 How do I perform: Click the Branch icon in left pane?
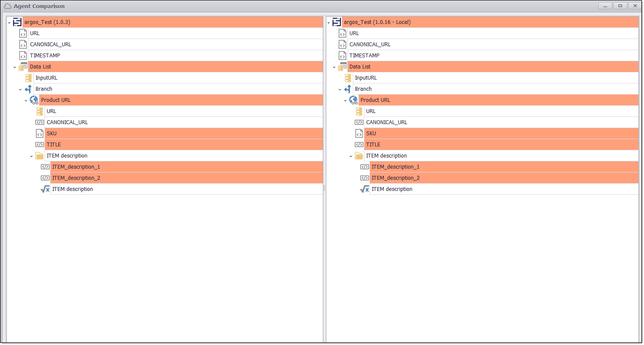tap(29, 89)
